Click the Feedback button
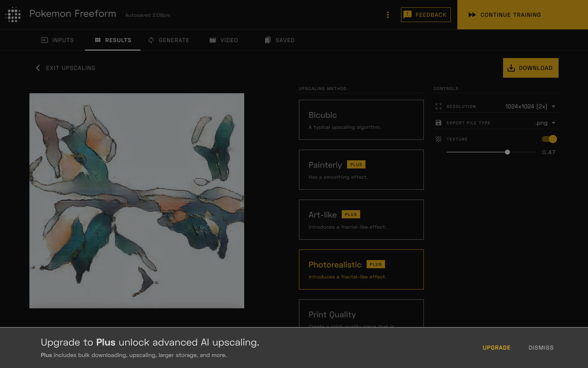Image resolution: width=588 pixels, height=368 pixels. [425, 15]
